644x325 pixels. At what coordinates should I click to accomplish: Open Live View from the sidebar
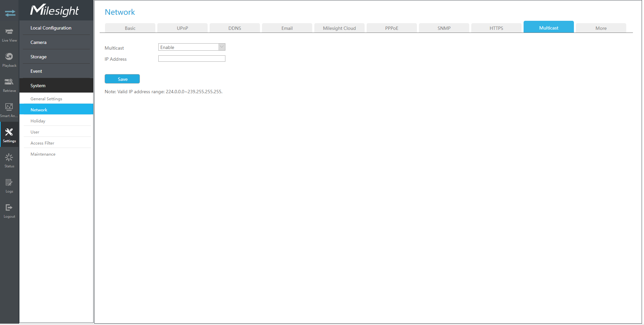tap(9, 35)
